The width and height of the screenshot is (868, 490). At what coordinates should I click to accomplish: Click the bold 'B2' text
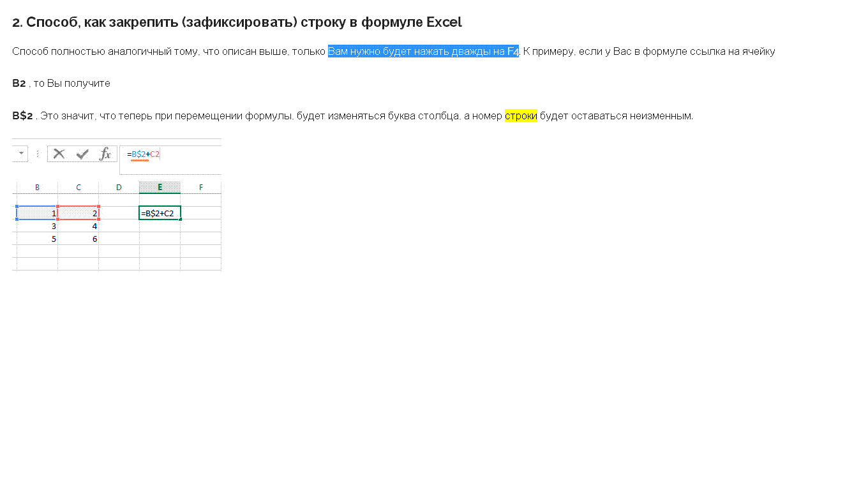[19, 84]
